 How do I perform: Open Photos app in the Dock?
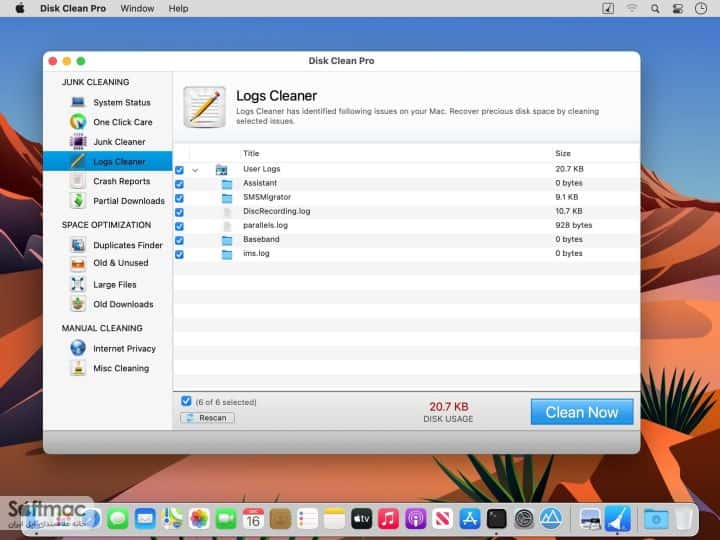pyautogui.click(x=199, y=519)
